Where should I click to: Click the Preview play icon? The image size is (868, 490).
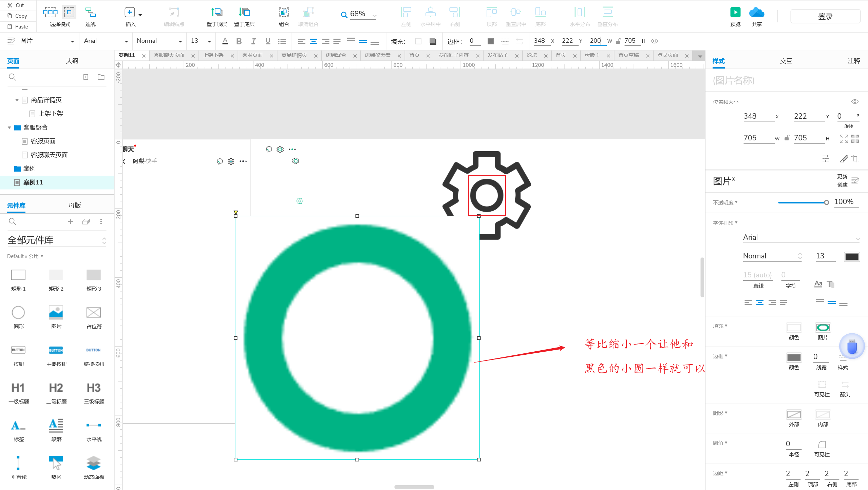735,13
